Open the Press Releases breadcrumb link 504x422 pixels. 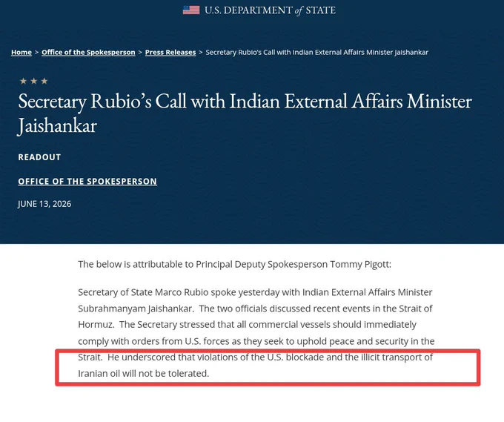[x=170, y=52]
